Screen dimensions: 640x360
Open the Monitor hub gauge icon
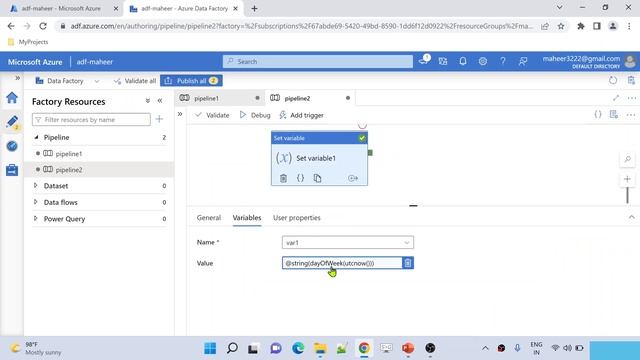click(x=12, y=146)
